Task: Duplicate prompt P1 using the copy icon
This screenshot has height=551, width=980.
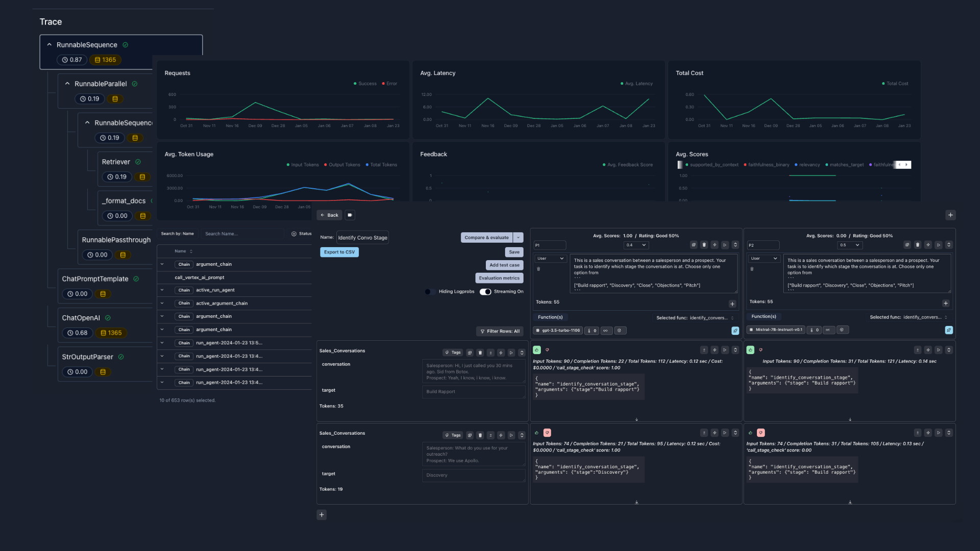Action: pyautogui.click(x=694, y=245)
